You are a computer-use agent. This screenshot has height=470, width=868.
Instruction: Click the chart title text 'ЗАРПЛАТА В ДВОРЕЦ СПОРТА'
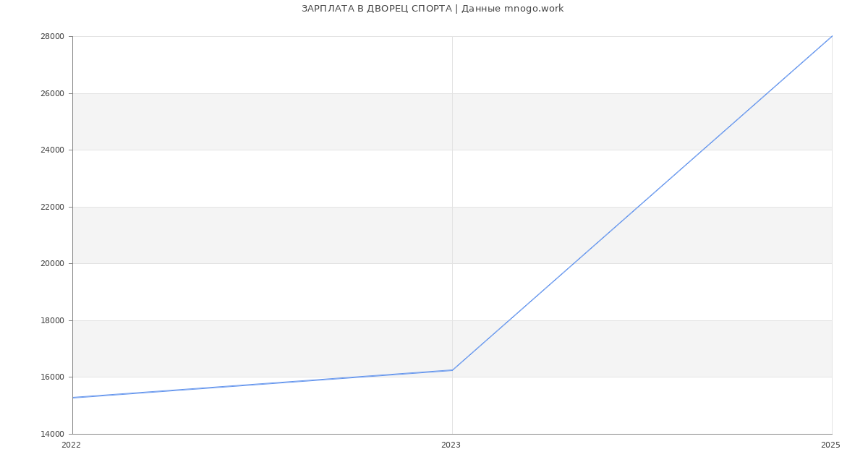(376, 9)
